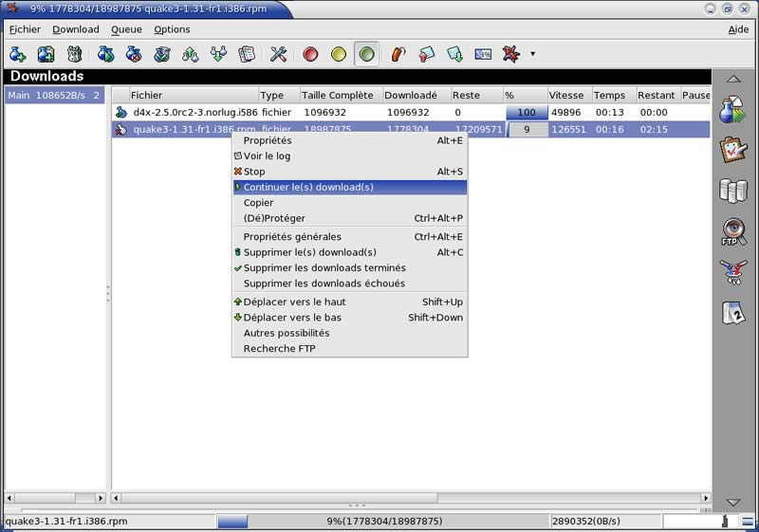This screenshot has width=759, height=532.
Task: Click the blue lines icon in status bar corner
Action: click(x=748, y=522)
